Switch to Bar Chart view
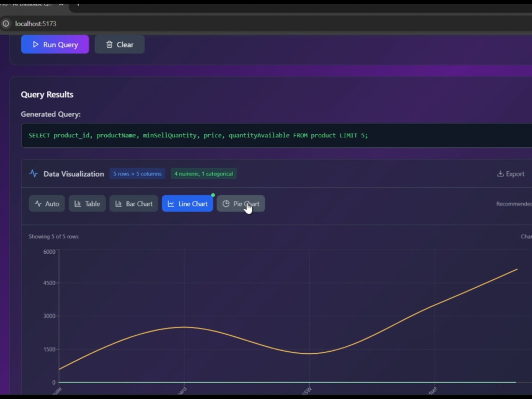Screen dimensions: 532x399 [x=134, y=204]
